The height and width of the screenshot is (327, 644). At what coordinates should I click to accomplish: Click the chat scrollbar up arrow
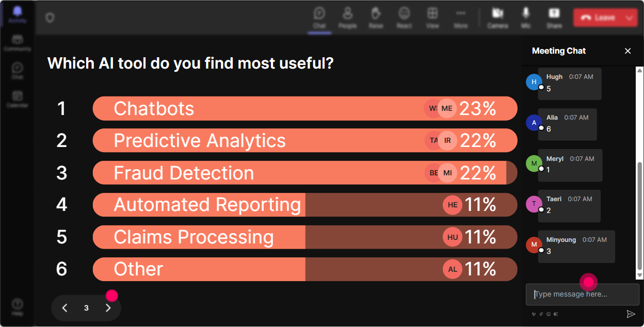(x=640, y=70)
